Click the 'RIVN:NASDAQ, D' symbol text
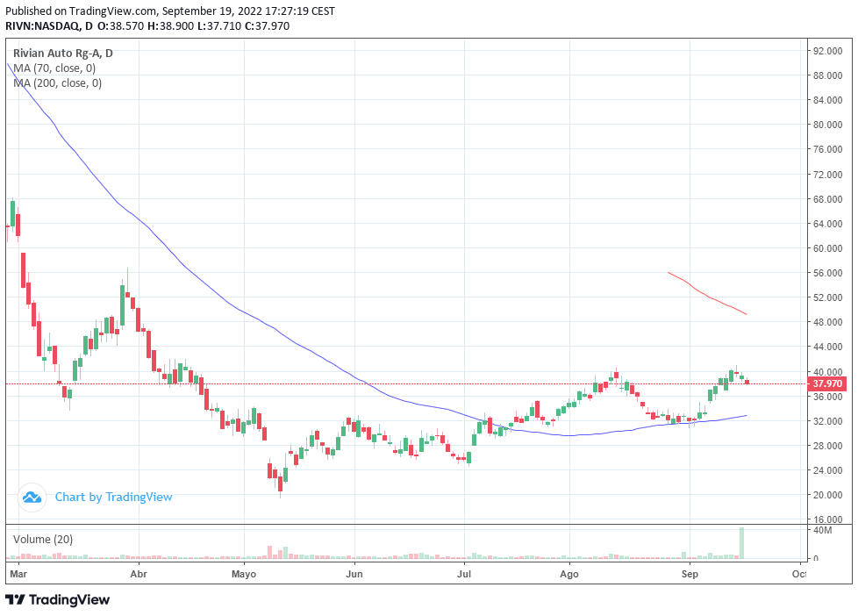 pyautogui.click(x=49, y=25)
